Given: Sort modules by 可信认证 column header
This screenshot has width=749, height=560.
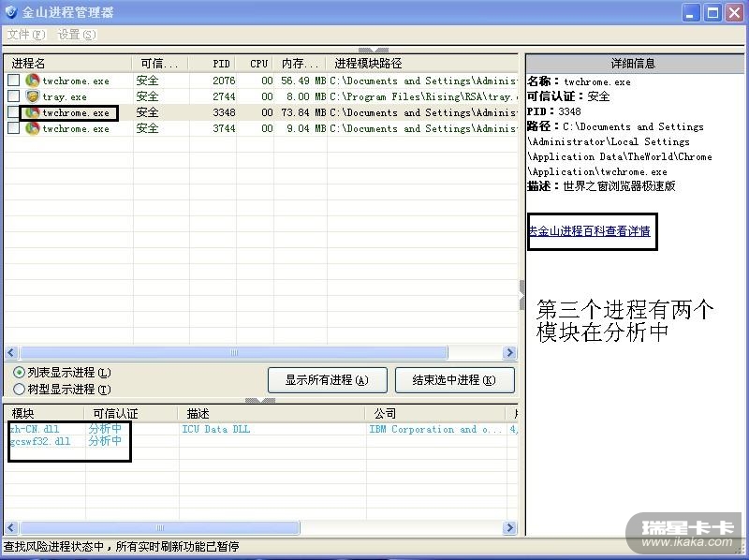Looking at the screenshot, I should [x=131, y=413].
